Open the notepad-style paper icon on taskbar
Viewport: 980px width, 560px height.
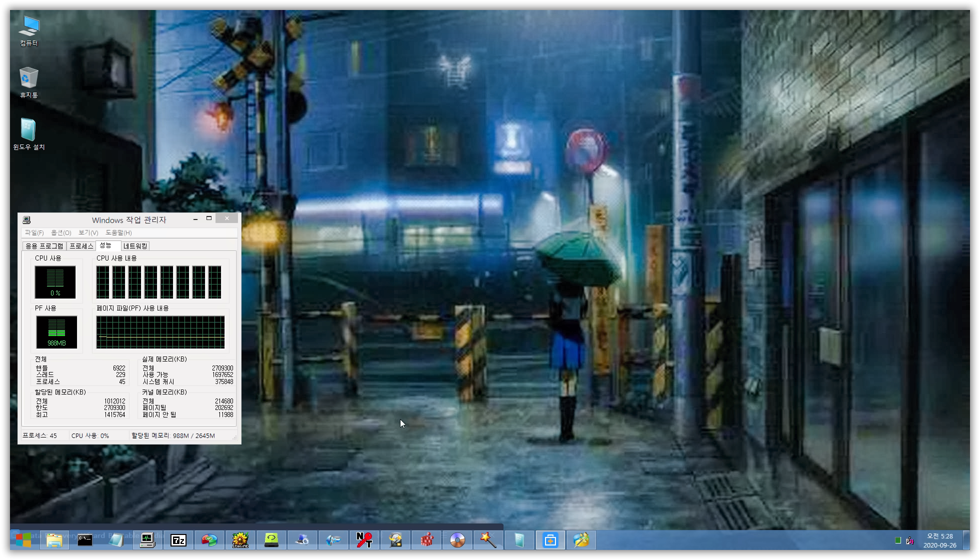tap(116, 540)
